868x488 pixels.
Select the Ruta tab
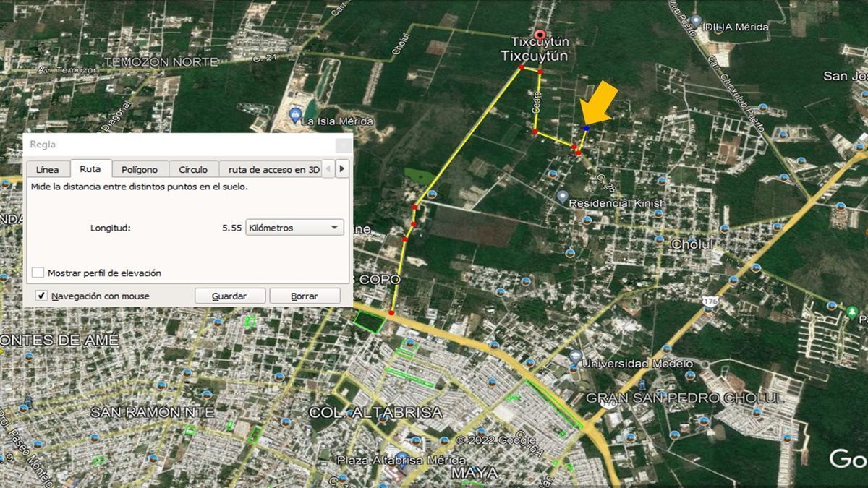90,168
